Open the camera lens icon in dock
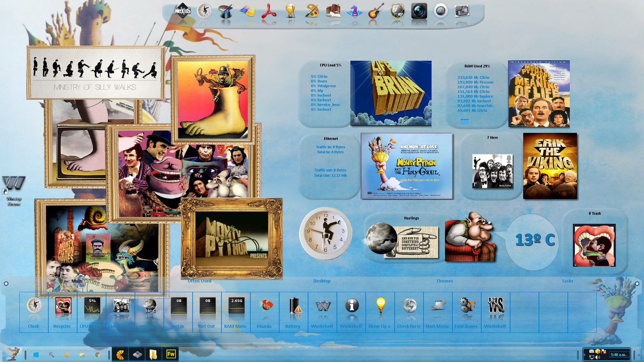The width and height of the screenshot is (644, 362). pos(419,11)
